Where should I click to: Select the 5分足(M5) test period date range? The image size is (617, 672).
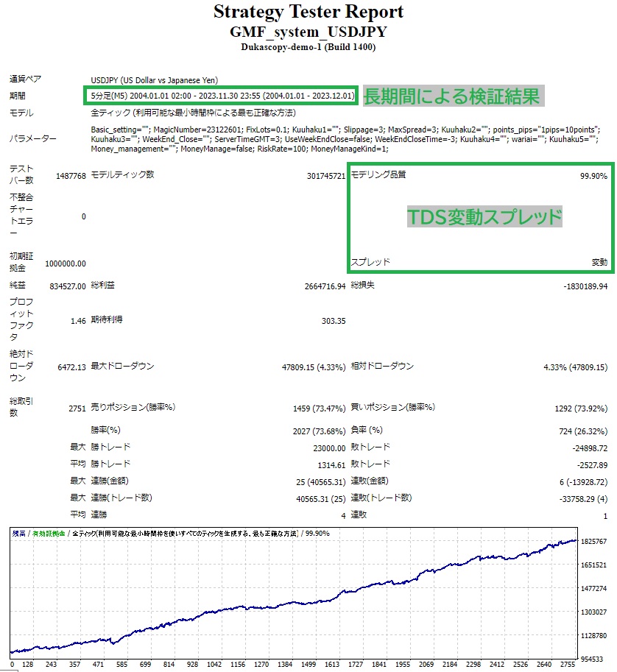pyautogui.click(x=221, y=96)
